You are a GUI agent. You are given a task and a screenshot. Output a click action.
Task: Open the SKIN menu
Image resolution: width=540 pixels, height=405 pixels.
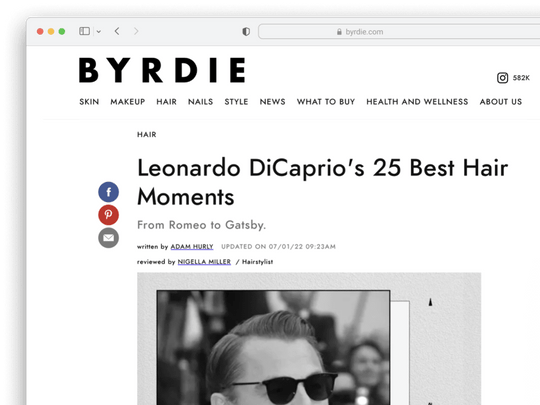[89, 102]
